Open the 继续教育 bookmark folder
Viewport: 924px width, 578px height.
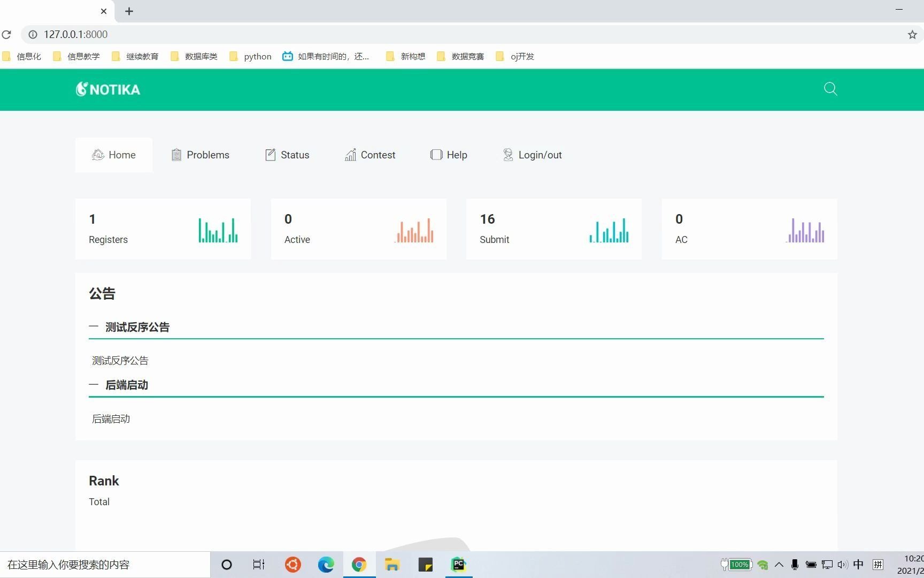point(135,56)
